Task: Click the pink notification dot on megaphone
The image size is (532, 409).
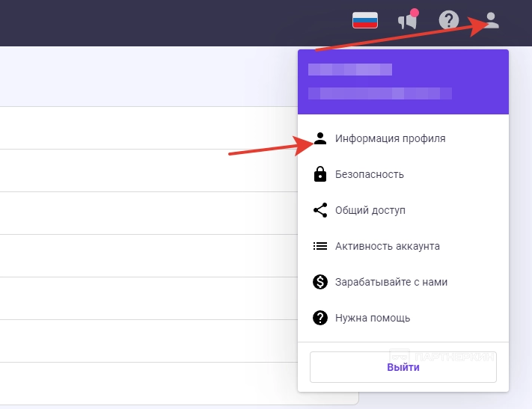Action: [x=415, y=13]
